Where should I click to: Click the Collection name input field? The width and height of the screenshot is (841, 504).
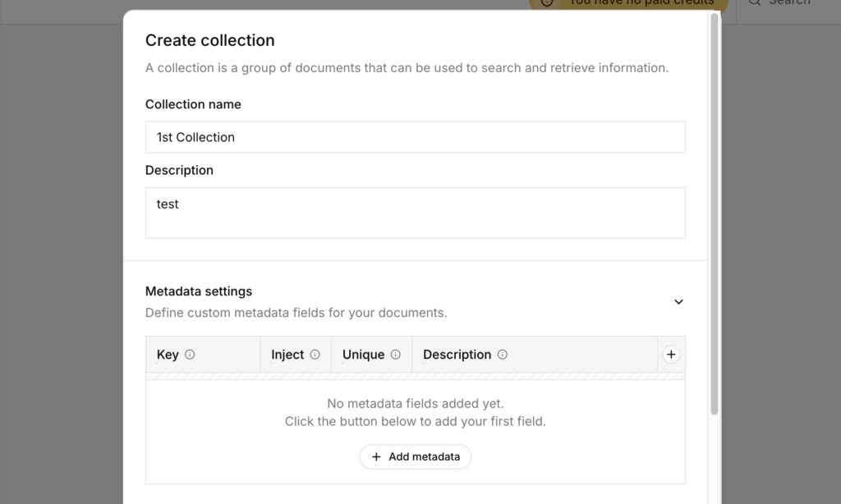click(x=415, y=137)
